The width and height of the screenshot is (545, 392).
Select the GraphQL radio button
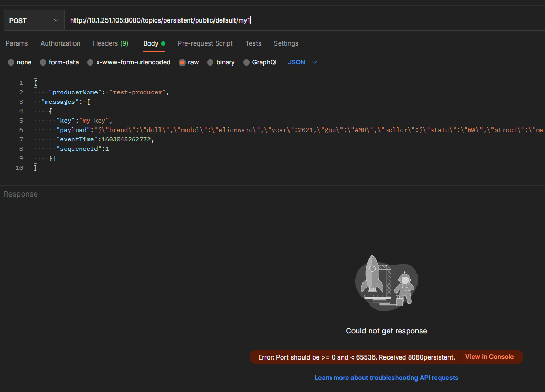pos(247,62)
